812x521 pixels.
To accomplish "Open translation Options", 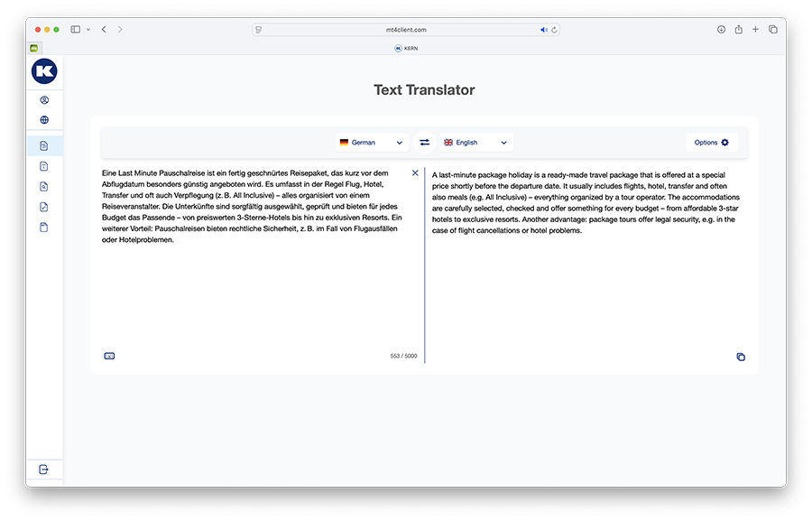I will [712, 143].
